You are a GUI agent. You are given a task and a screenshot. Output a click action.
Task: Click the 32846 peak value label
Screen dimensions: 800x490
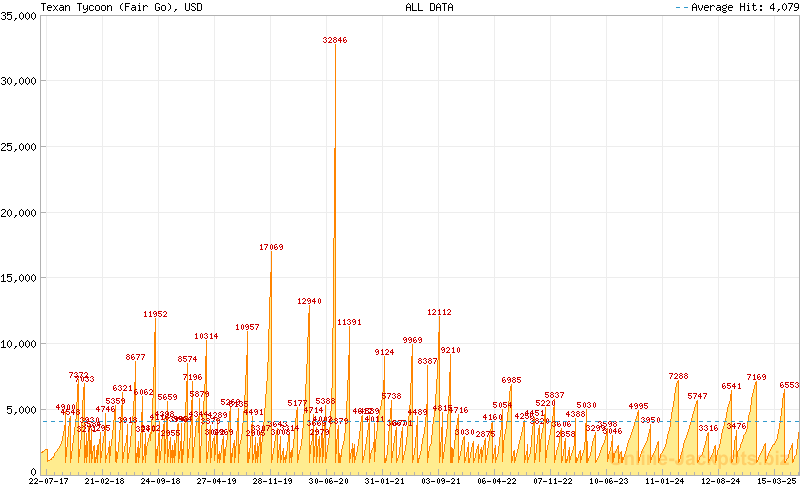tap(335, 41)
